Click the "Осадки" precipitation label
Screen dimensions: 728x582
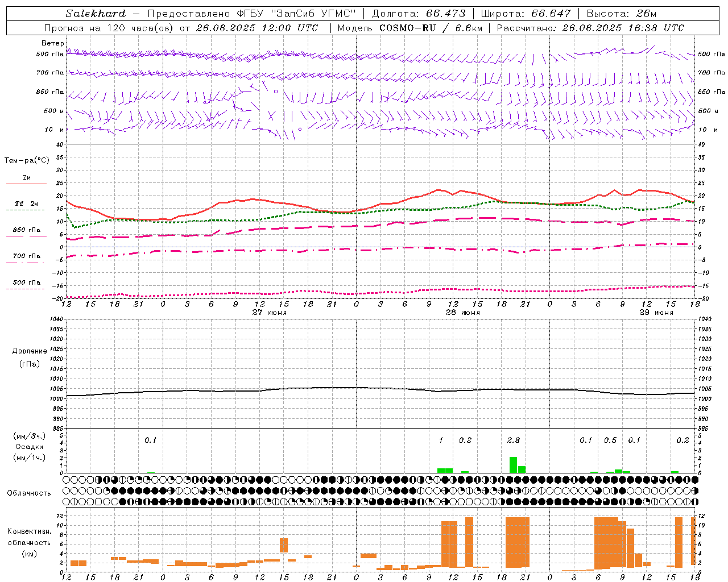click(x=30, y=447)
